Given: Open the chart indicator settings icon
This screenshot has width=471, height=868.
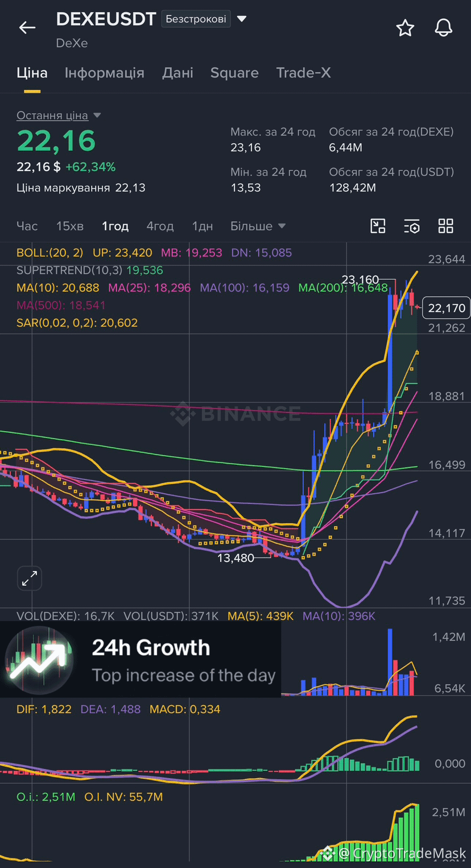Looking at the screenshot, I should pyautogui.click(x=412, y=226).
